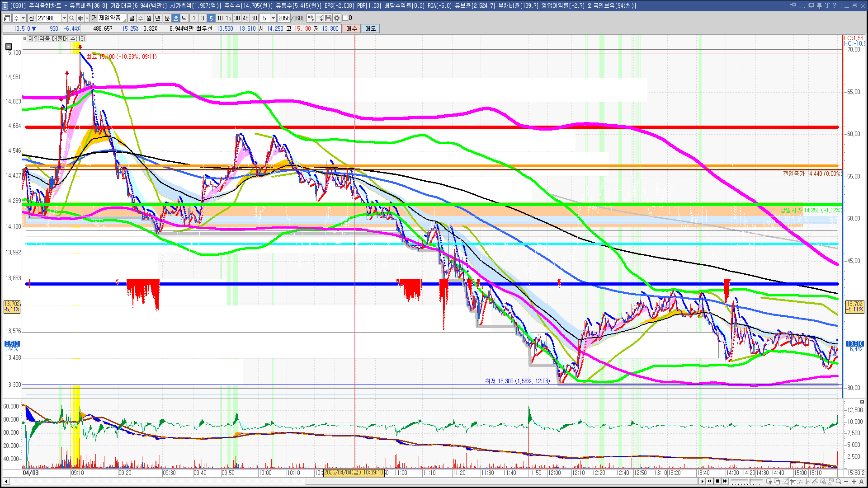This screenshot has height=488, width=868.
Task: Save chart with the floppy disk icon
Action: click(328, 18)
